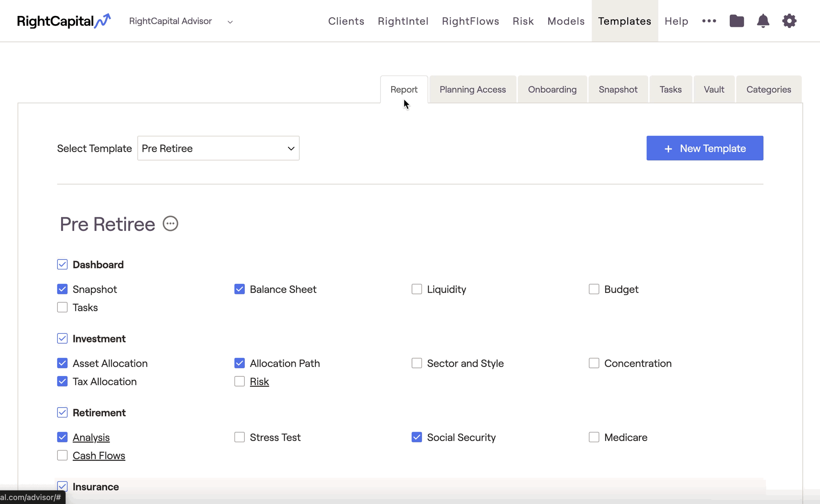Click the New Template button
Viewport: 820px width, 504px height.
pos(705,148)
